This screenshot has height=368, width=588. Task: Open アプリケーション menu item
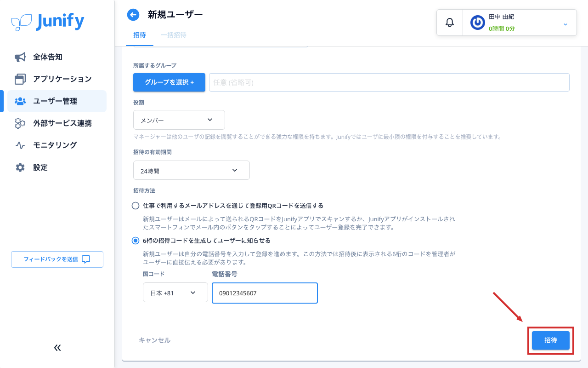point(57,79)
